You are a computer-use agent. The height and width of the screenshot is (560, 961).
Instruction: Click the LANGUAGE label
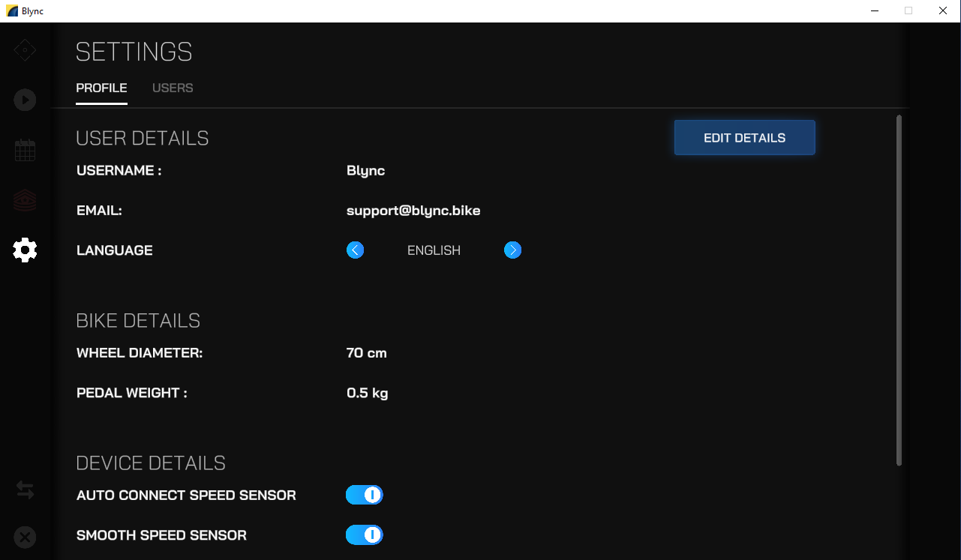pos(115,250)
